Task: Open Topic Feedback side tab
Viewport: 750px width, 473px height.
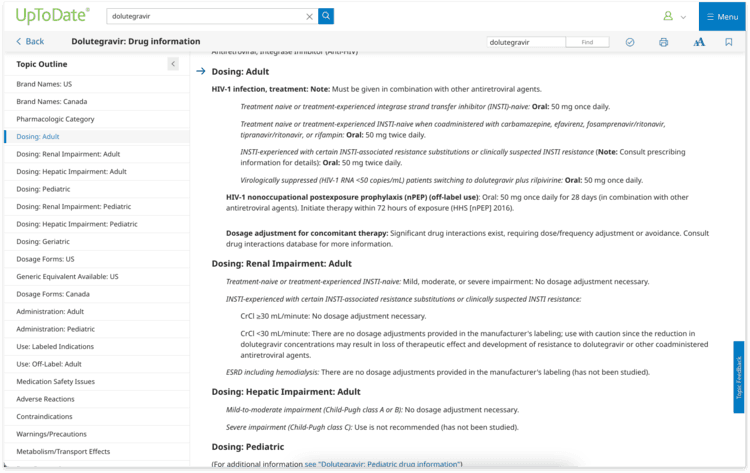Action: pyautogui.click(x=739, y=377)
